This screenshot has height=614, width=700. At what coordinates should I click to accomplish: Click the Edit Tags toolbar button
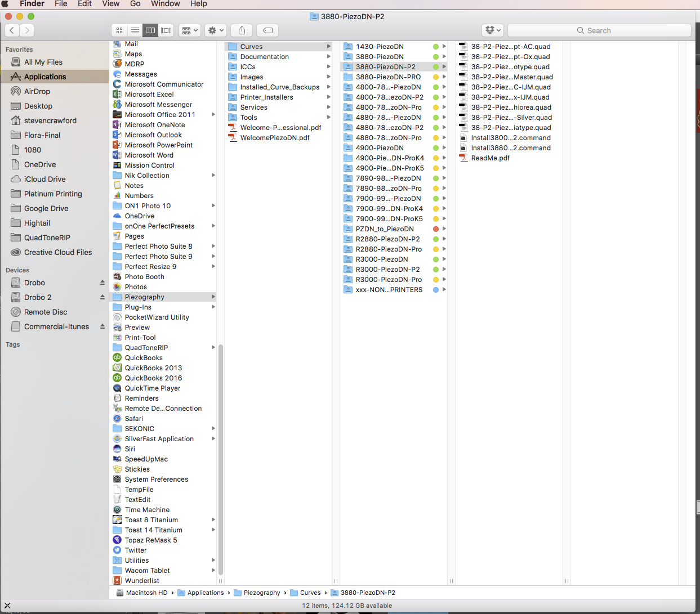268,30
